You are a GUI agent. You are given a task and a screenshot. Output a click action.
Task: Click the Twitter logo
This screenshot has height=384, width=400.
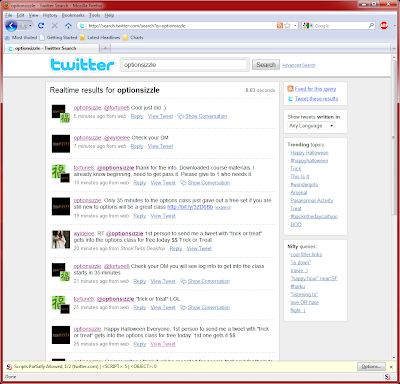coord(82,65)
